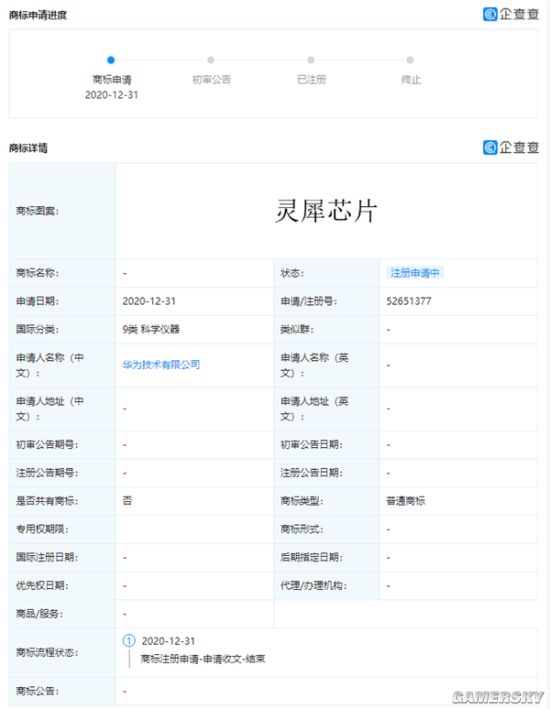The height and width of the screenshot is (709, 550).
Task: Select the 初审公告 progress step dot
Action: pyautogui.click(x=211, y=60)
